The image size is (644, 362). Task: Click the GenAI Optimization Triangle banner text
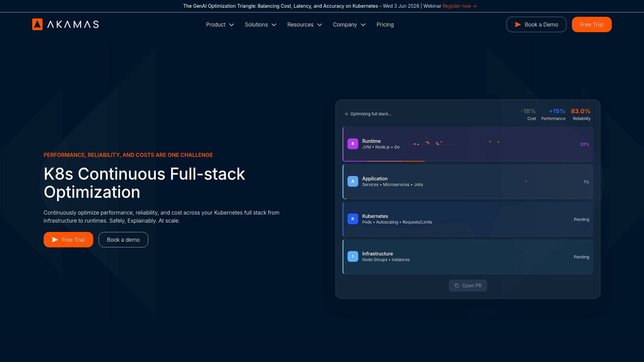[280, 6]
